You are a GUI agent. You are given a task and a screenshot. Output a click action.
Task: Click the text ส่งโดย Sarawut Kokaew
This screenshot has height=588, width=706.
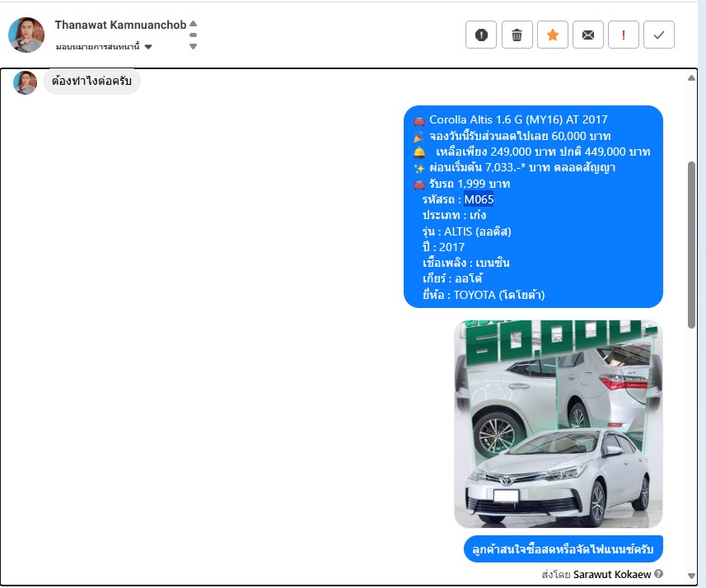pyautogui.click(x=596, y=575)
